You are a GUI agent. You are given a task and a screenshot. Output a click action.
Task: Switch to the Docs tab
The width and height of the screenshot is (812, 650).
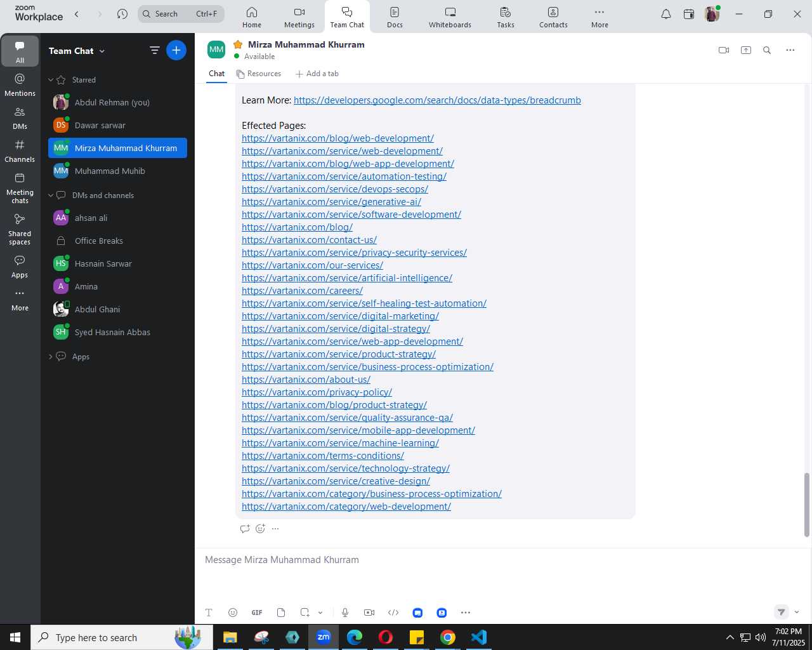(395, 17)
